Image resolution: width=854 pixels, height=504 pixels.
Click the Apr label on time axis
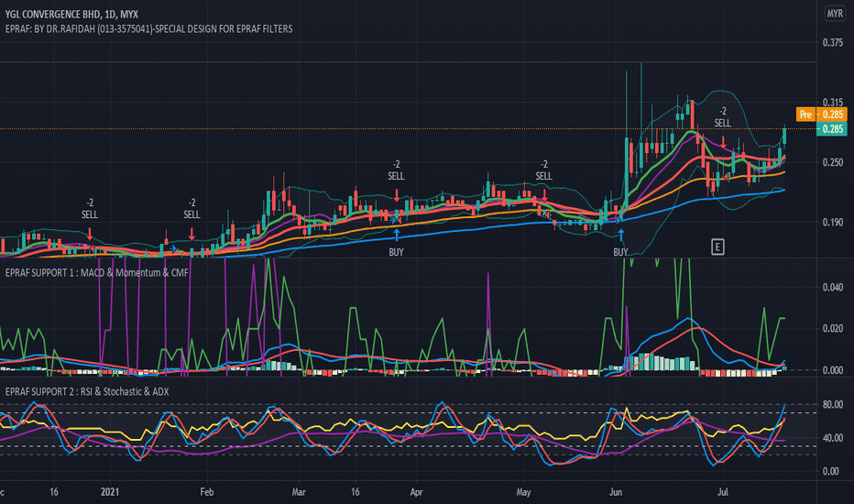(416, 492)
